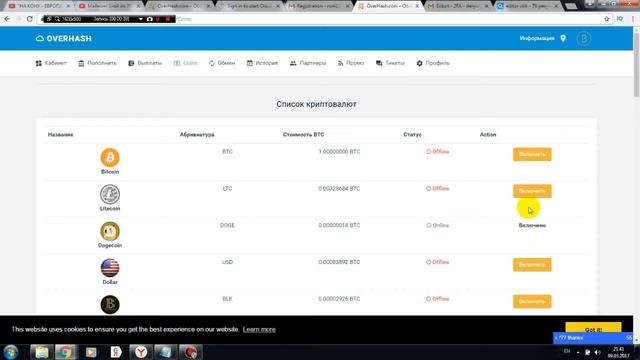Click the Список криптовалют heading
This screenshot has height=360, width=640.
316,104
